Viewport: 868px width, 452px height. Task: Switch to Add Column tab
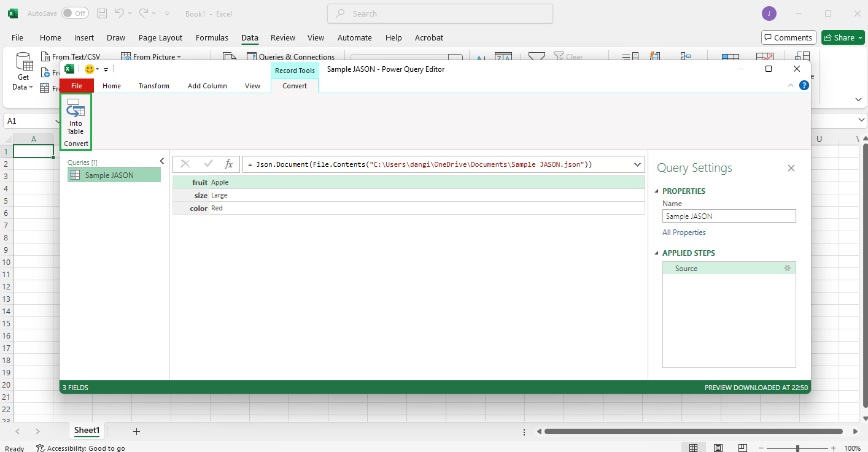(207, 86)
